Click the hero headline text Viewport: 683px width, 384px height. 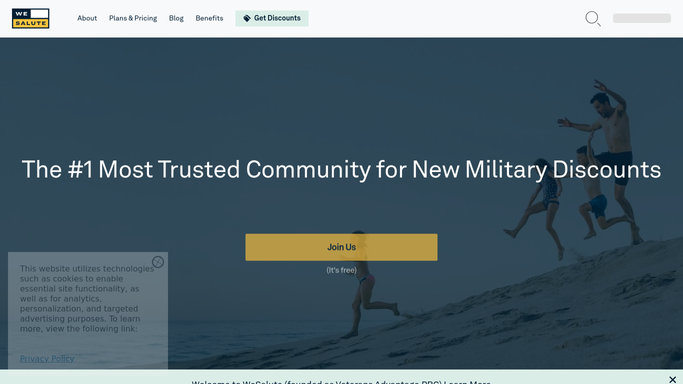coord(342,169)
